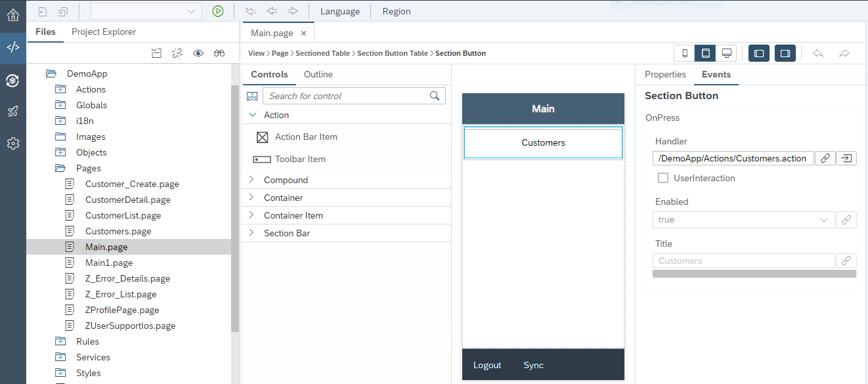868x384 pixels.
Task: Toggle the right panel layout button
Action: 785,53
